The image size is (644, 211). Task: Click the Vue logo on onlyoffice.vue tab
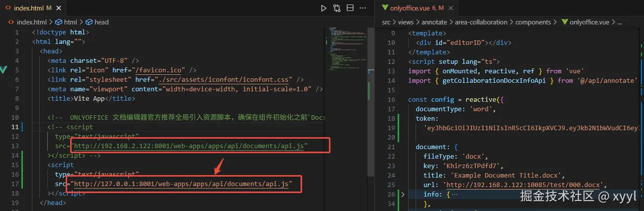[x=385, y=8]
